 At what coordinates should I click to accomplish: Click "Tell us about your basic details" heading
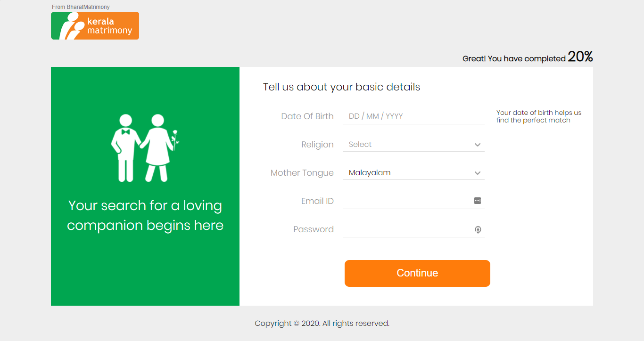coord(341,87)
